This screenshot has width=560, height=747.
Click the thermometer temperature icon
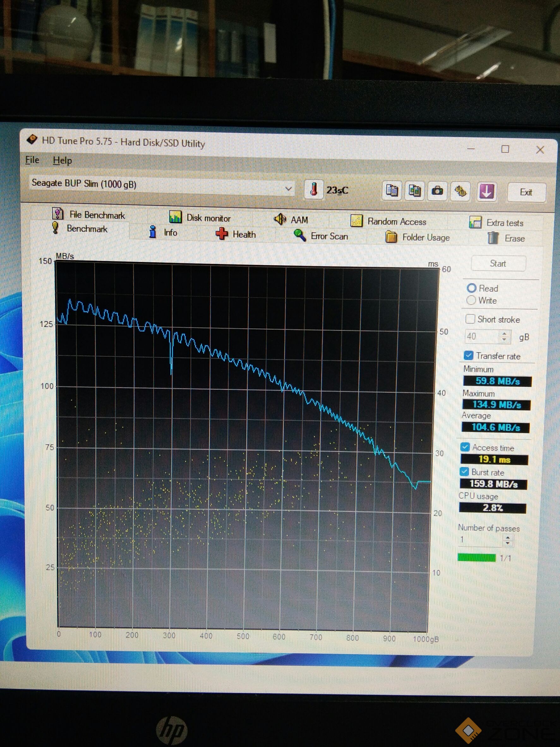(x=314, y=190)
